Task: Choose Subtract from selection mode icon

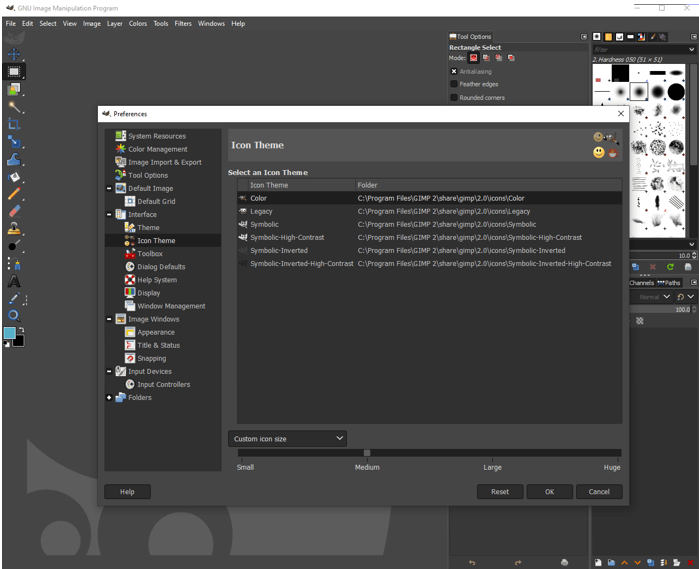Action: pos(499,58)
